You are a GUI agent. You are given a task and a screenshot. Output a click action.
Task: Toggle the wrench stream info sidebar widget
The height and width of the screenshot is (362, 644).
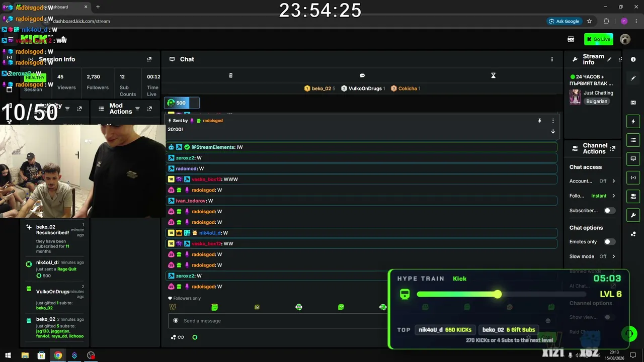[633, 215]
